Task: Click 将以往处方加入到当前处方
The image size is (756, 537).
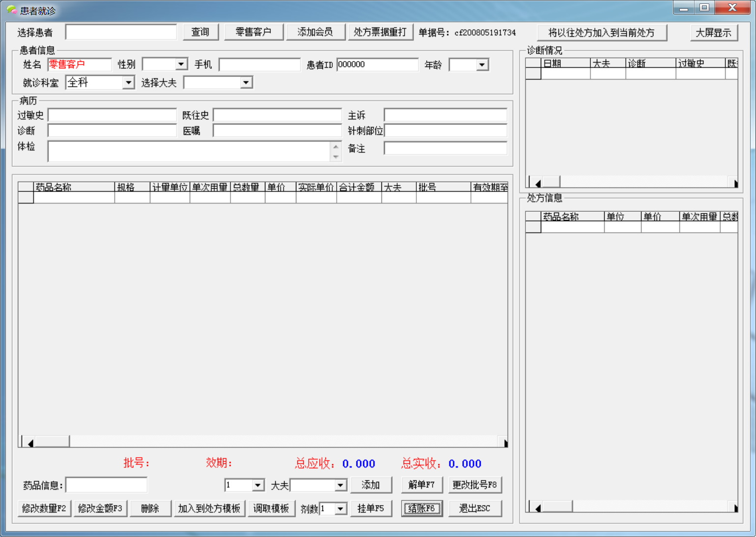Action: click(x=602, y=31)
